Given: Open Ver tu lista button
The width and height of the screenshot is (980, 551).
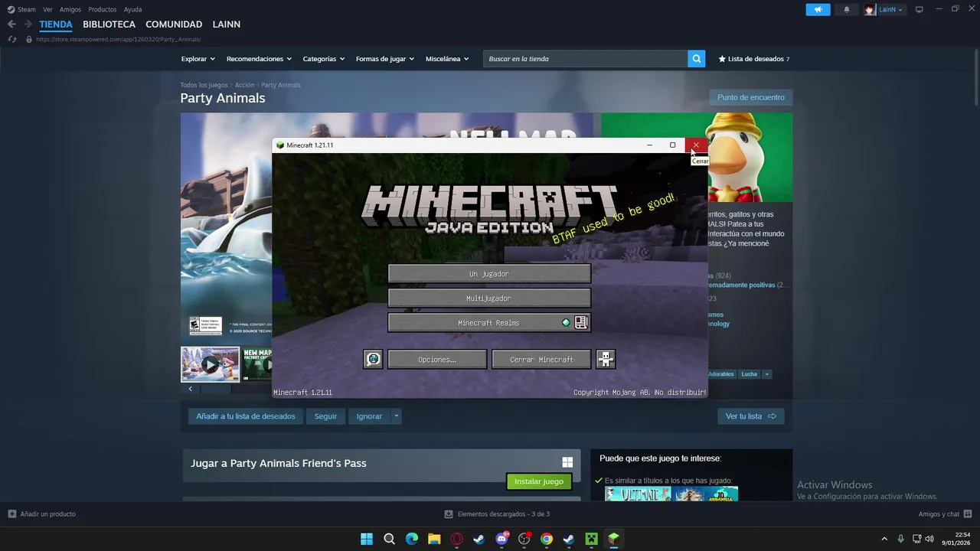Looking at the screenshot, I should [750, 416].
